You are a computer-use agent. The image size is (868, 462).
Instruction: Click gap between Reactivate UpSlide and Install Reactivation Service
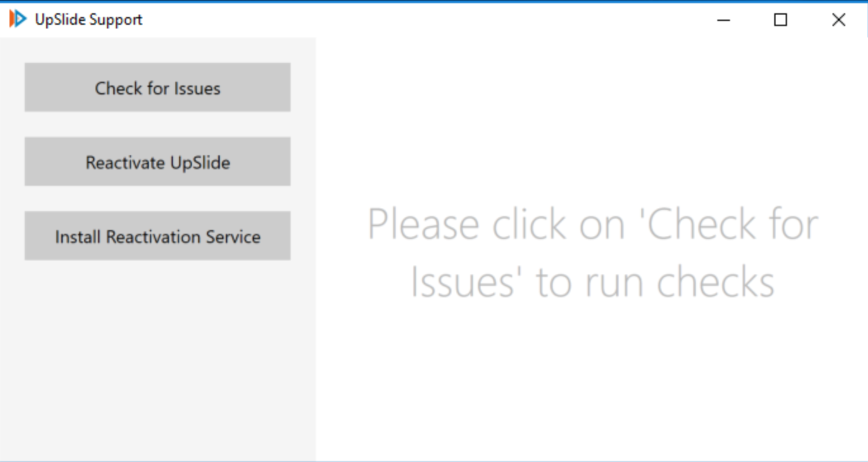click(x=158, y=198)
